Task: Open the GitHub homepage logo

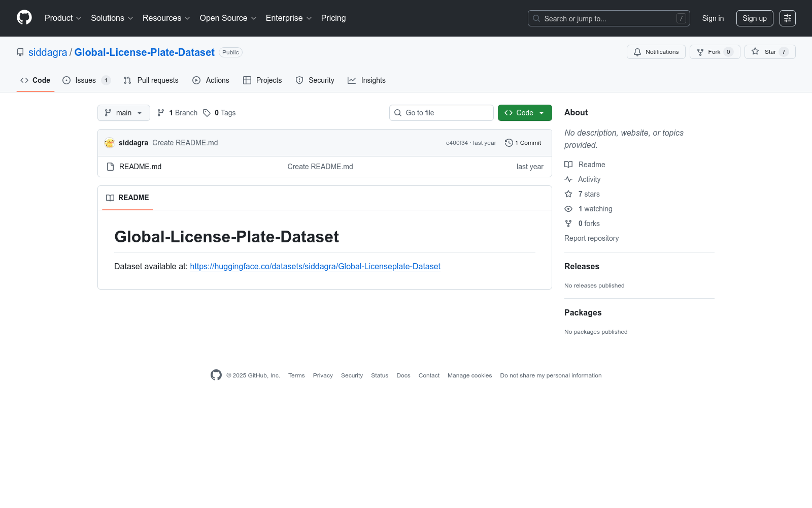Action: [x=24, y=18]
